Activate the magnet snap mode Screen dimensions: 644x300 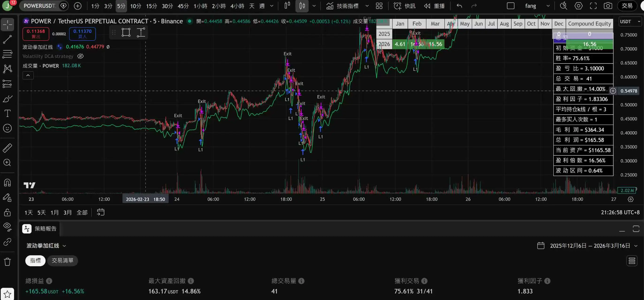(x=7, y=183)
